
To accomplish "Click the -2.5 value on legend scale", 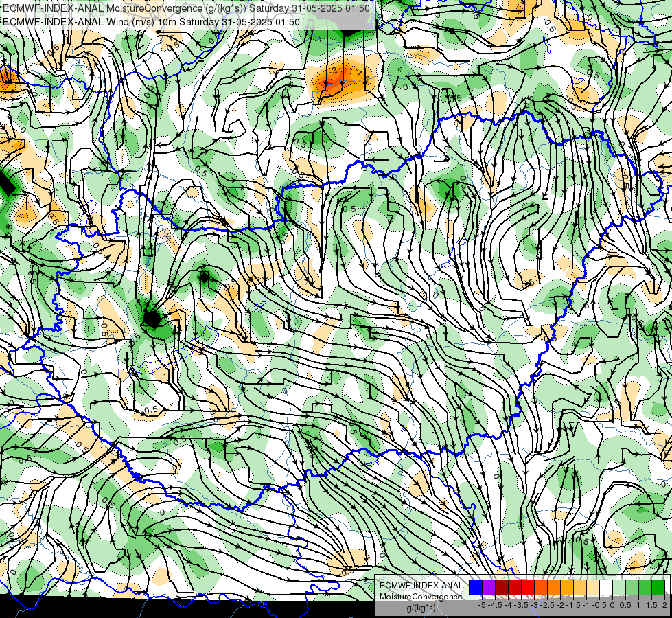I will pyautogui.click(x=547, y=605).
